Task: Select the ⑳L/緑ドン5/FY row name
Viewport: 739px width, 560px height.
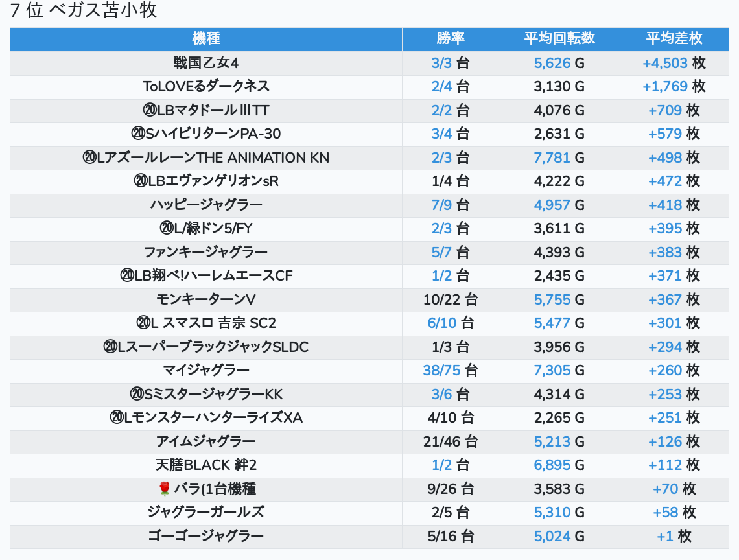Action: point(206,229)
